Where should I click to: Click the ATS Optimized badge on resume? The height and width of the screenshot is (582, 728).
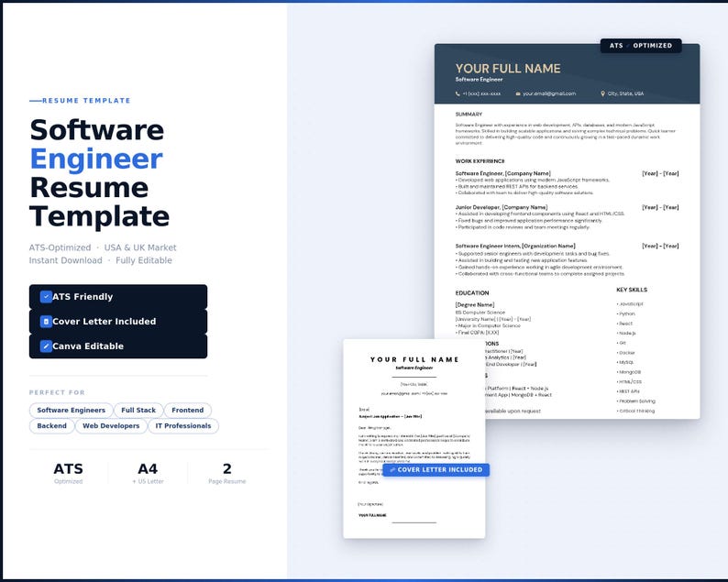641,46
